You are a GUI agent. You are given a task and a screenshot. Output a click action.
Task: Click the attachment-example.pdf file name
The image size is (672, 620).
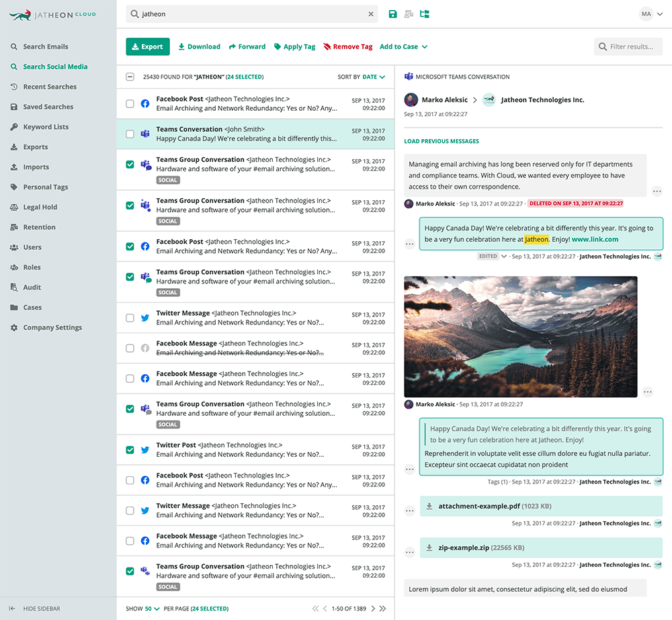479,506
